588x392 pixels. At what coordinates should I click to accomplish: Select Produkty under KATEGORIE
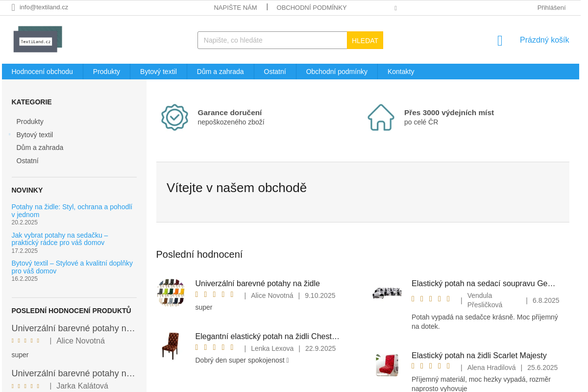tap(29, 122)
